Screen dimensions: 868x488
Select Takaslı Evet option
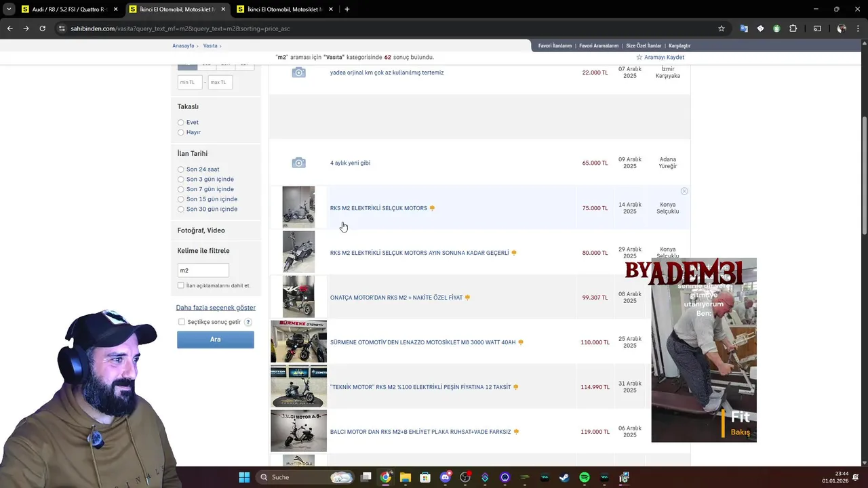pos(181,123)
